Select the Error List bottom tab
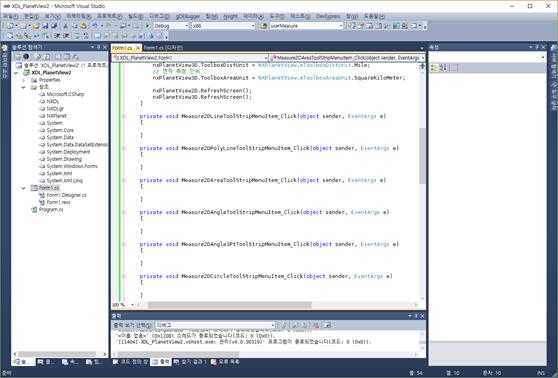558x378 pixels. (226, 362)
